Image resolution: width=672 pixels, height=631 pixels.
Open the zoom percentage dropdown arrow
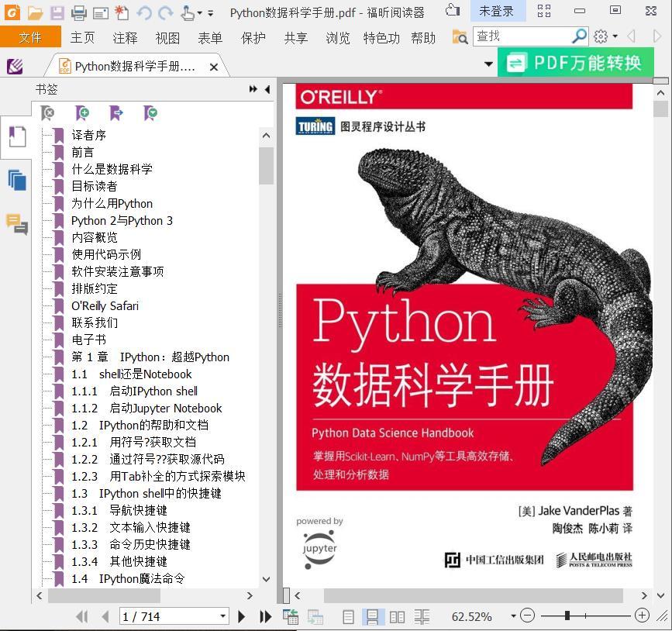(513, 616)
